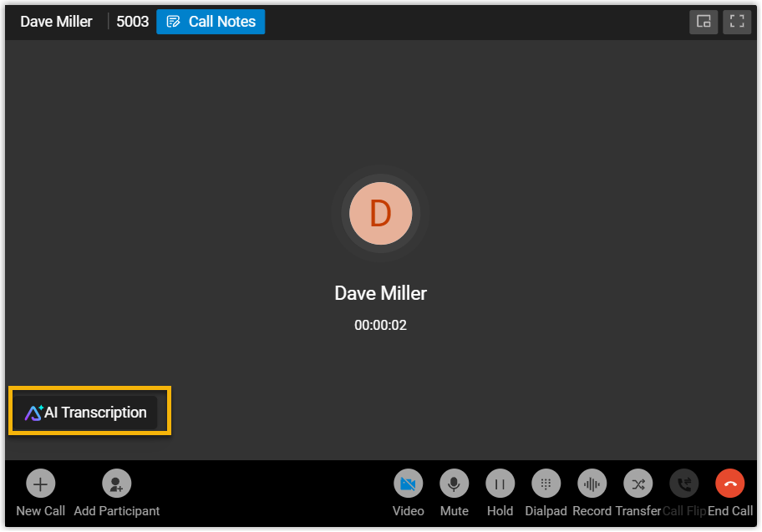The height and width of the screenshot is (532, 762).
Task: Click extension number 5003
Action: coord(132,22)
